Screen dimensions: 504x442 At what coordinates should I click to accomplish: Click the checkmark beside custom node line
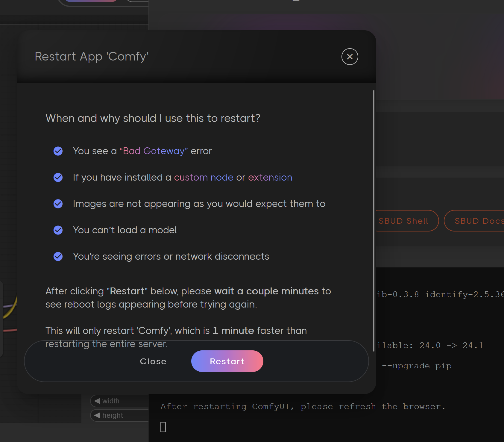pyautogui.click(x=58, y=178)
